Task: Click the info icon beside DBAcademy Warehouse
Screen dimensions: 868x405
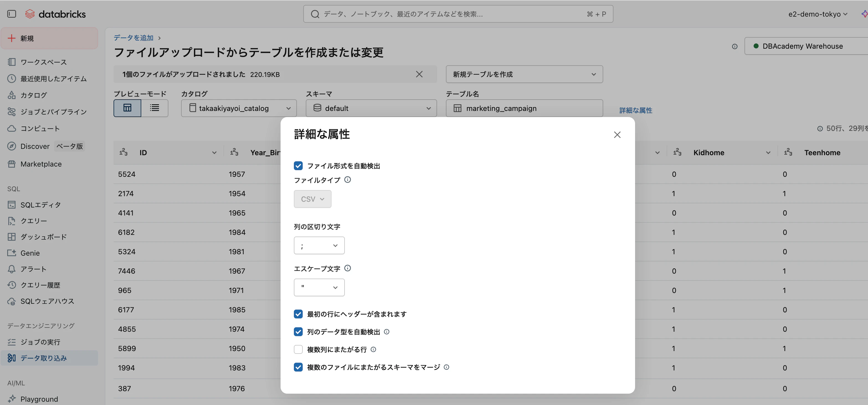Action: pyautogui.click(x=735, y=46)
